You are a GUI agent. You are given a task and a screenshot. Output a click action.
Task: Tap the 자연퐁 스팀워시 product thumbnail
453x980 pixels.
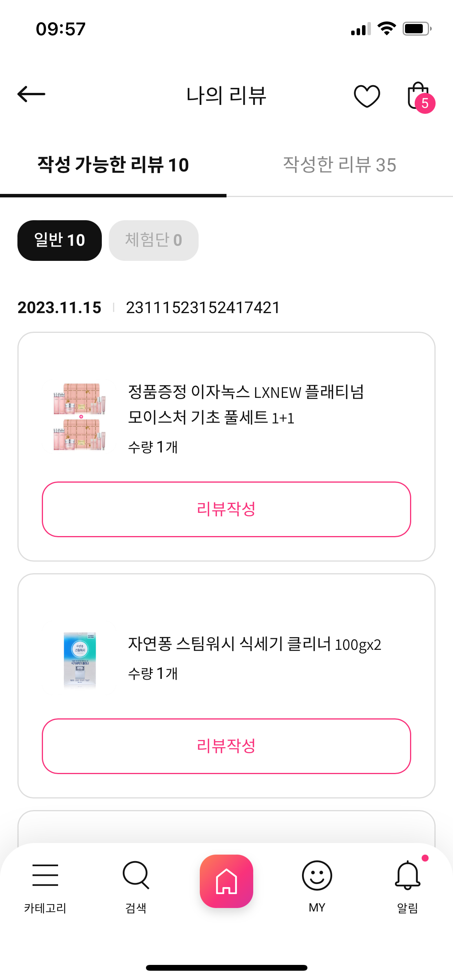pyautogui.click(x=80, y=660)
